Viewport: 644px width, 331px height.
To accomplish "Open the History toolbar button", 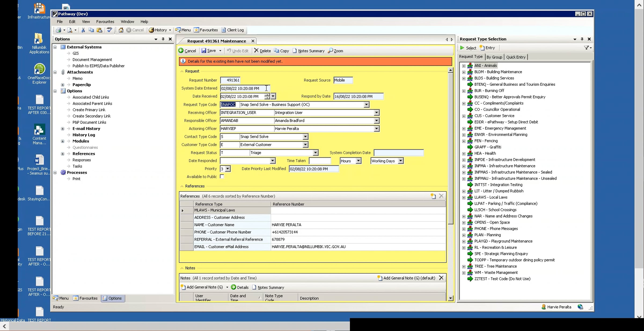I will [158, 30].
